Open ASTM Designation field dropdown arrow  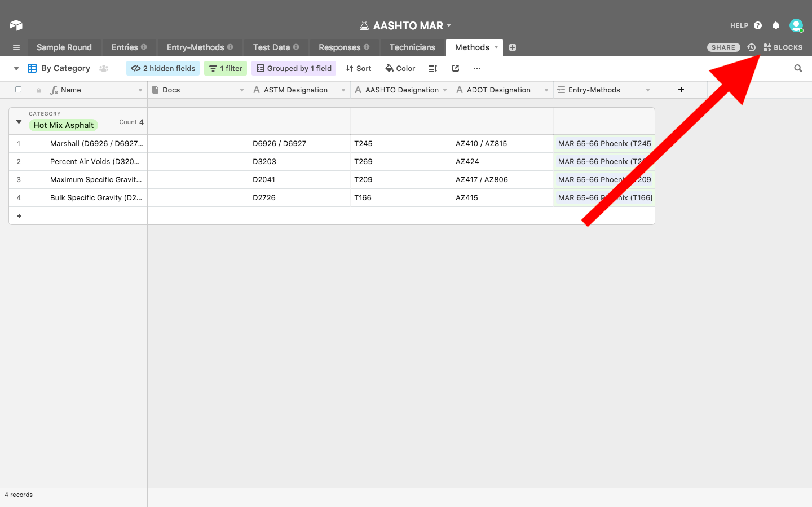pos(343,90)
